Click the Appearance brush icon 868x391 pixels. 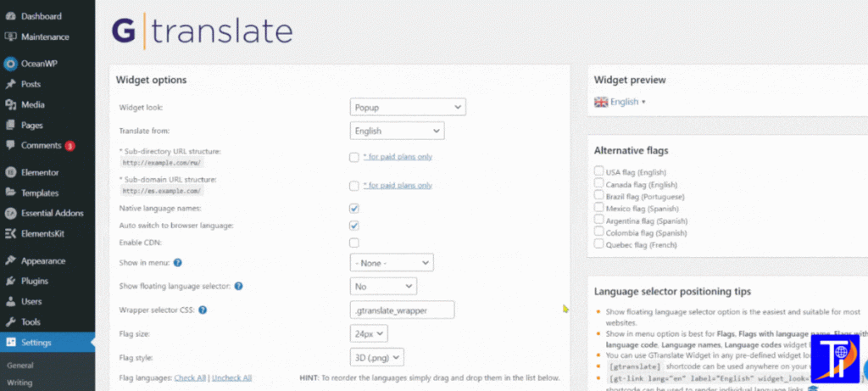point(10,261)
